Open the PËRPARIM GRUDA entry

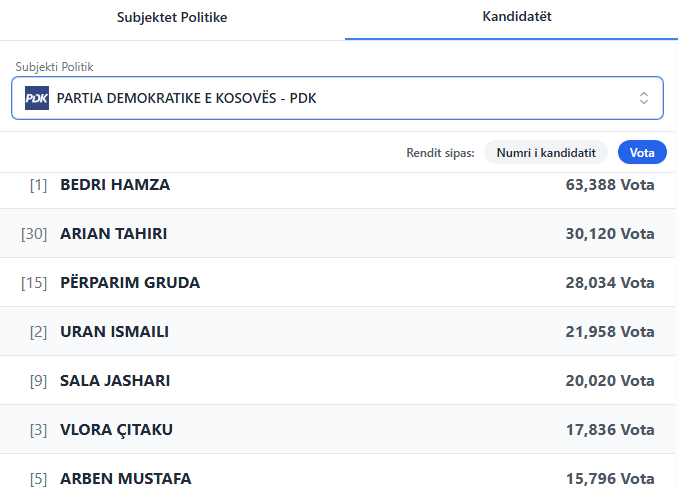coord(130,283)
